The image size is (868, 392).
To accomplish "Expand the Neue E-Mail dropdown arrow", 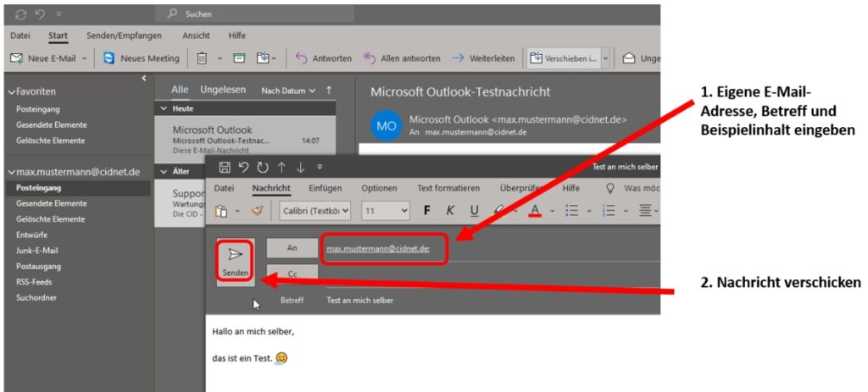I will point(84,58).
